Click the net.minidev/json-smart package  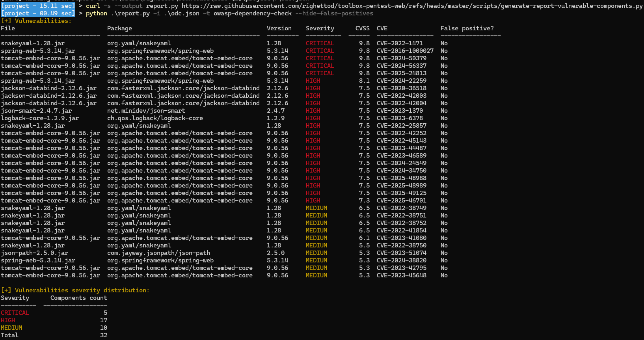click(x=146, y=111)
